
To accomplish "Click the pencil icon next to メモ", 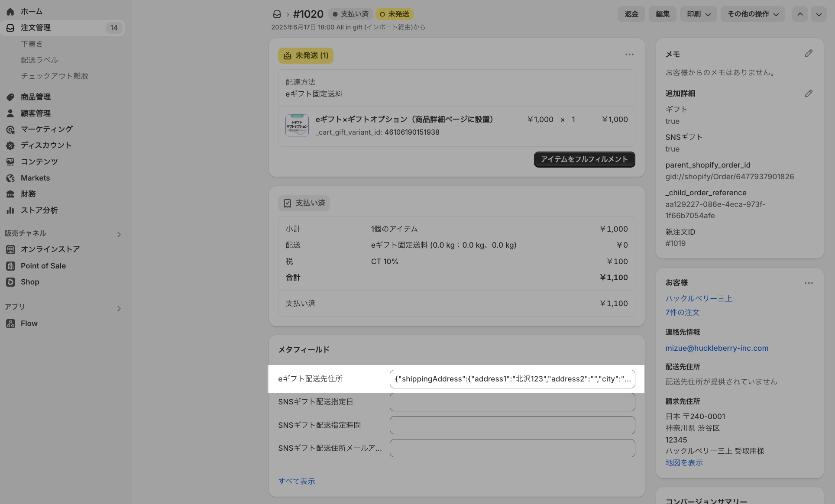I will [809, 53].
